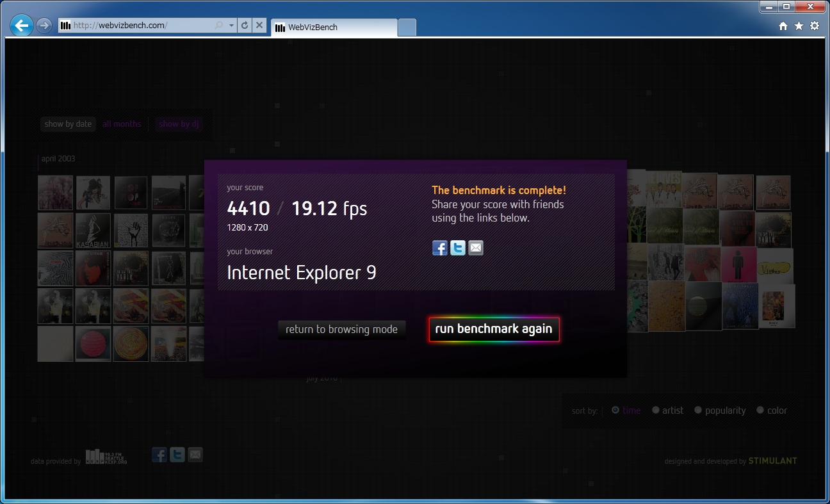
Task: Click the '19.12 fps' frame rate value
Action: [329, 209]
